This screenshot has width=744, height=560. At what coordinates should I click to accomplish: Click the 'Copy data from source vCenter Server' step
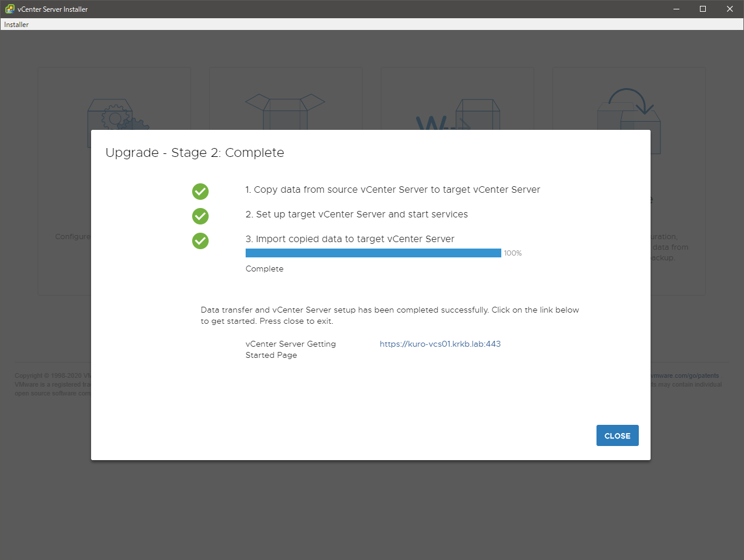(393, 190)
